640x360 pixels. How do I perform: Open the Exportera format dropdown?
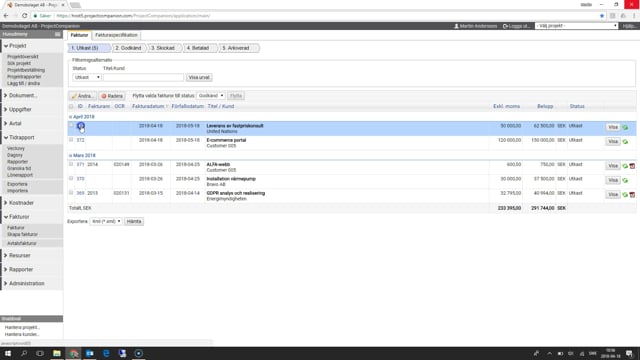pyautogui.click(x=106, y=221)
